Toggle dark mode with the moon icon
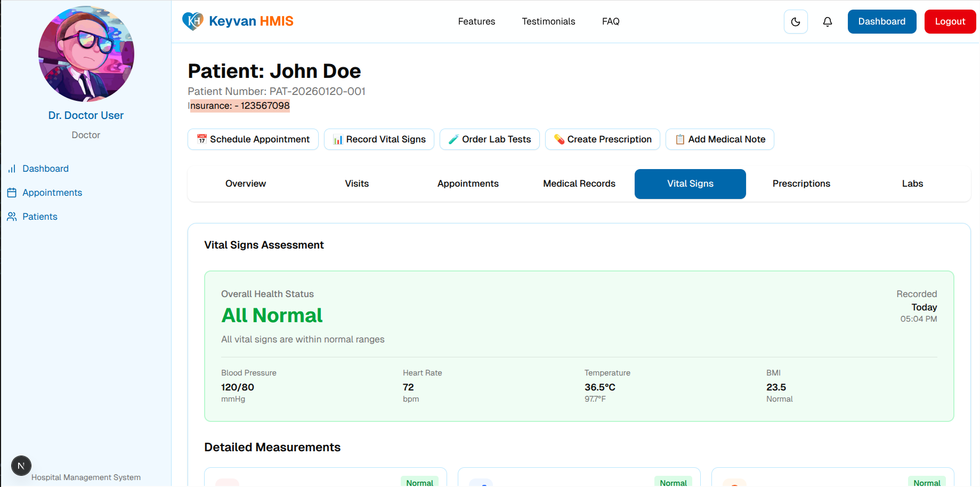 point(796,21)
